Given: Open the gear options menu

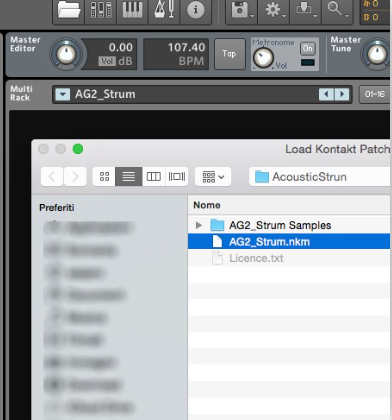Looking at the screenshot, I should coord(274,10).
